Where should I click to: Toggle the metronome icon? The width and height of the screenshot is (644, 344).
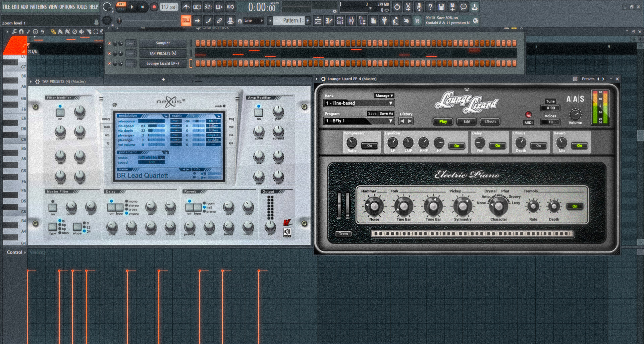click(186, 7)
